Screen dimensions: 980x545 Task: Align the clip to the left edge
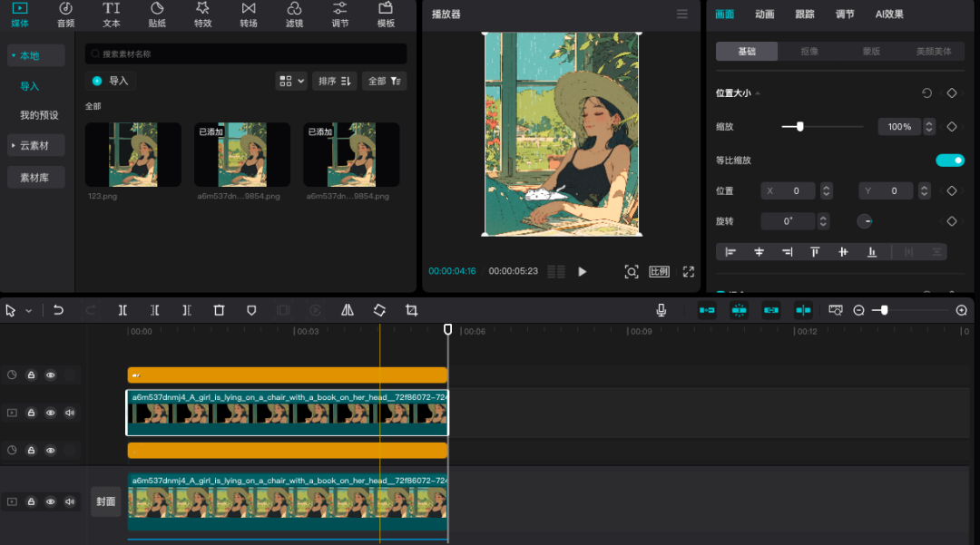click(x=730, y=252)
